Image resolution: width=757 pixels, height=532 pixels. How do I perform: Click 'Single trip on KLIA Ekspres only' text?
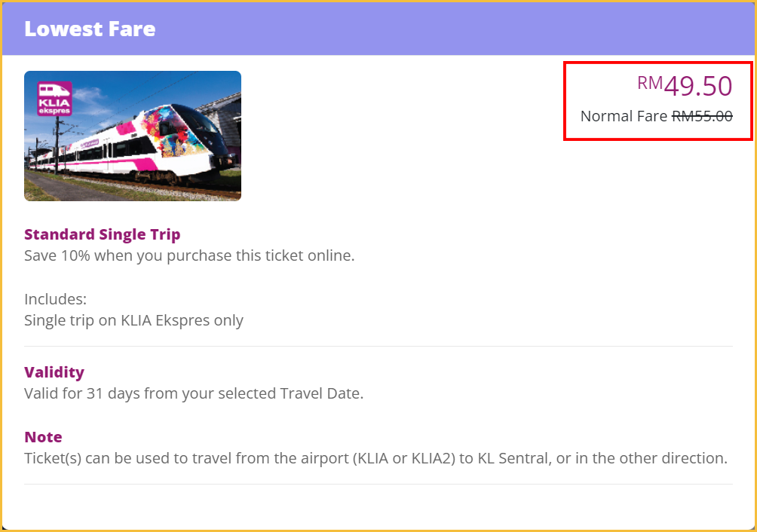[133, 320]
